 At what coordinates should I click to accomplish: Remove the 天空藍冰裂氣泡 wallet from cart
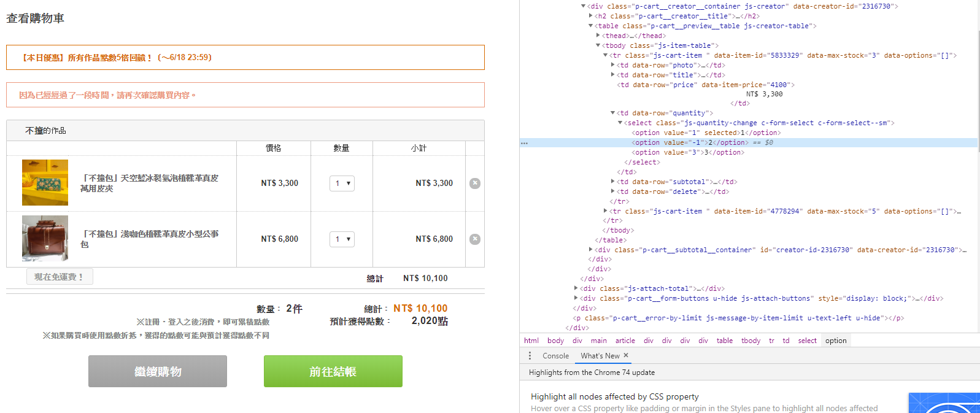coord(475,183)
